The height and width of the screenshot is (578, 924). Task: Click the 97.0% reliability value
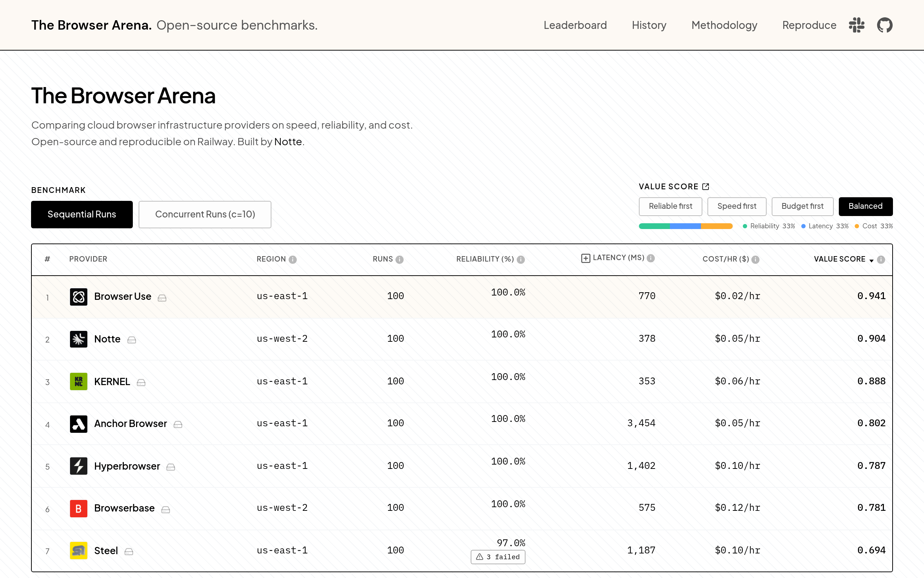(511, 543)
